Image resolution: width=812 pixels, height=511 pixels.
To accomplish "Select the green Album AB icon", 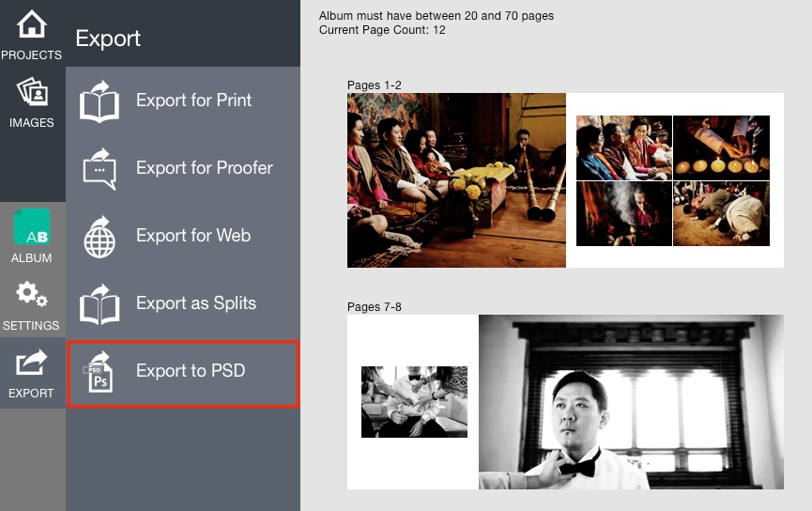I will 32,227.
